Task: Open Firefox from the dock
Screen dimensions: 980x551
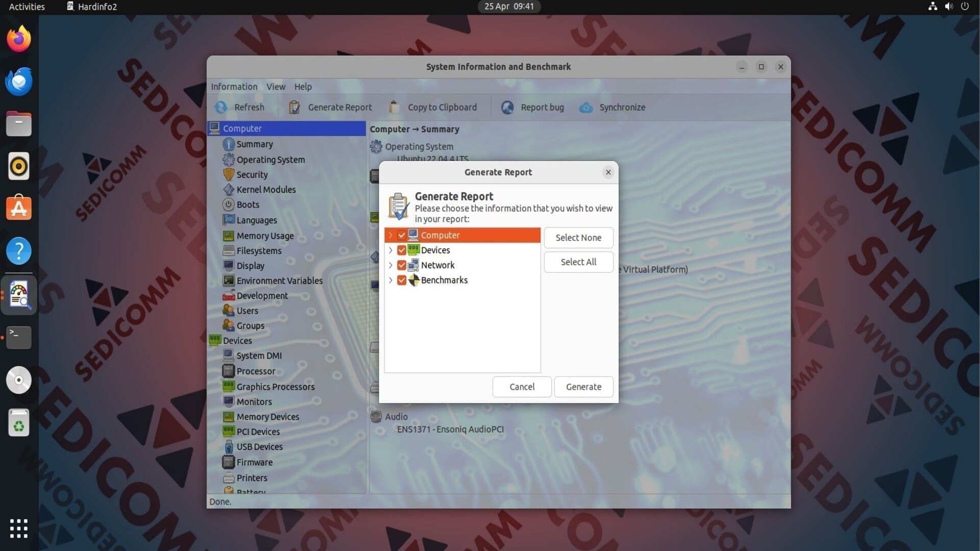Action: click(19, 39)
